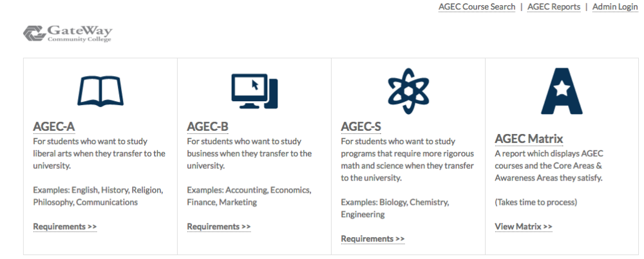Image resolution: width=644 pixels, height=259 pixels.
Task: Click the AGEC-A description about liberal arts
Action: click(x=99, y=154)
